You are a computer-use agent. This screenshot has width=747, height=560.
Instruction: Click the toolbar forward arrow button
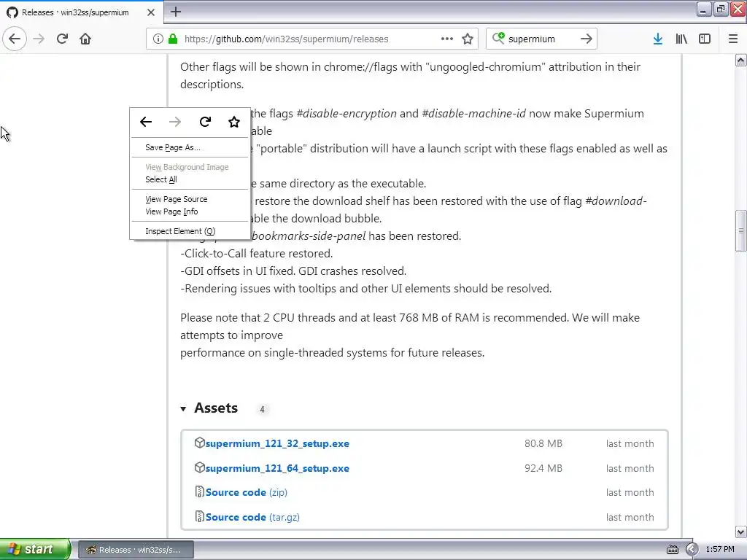pos(39,39)
